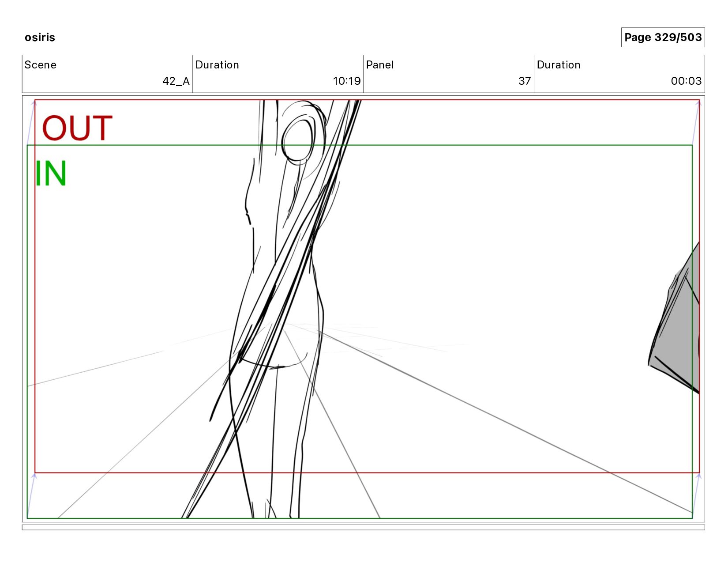The height and width of the screenshot is (563, 728).
Task: Click the 'osiris' project title
Action: pos(40,38)
